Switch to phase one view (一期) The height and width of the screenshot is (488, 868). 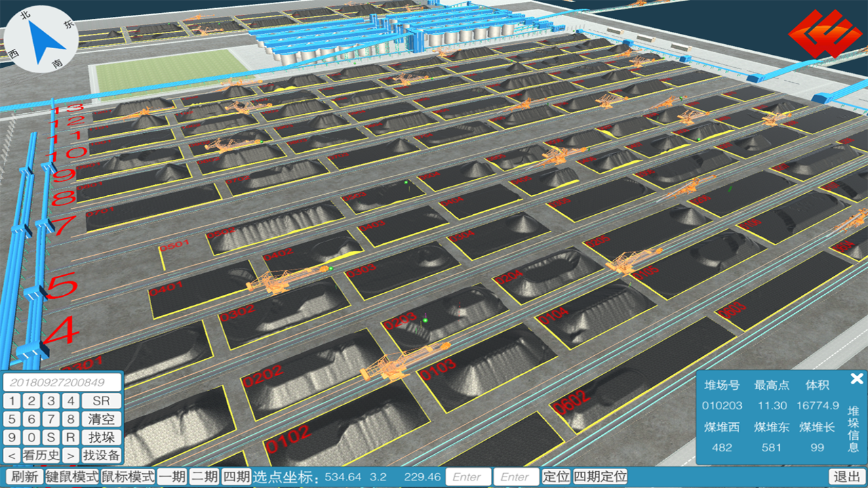coord(172,476)
